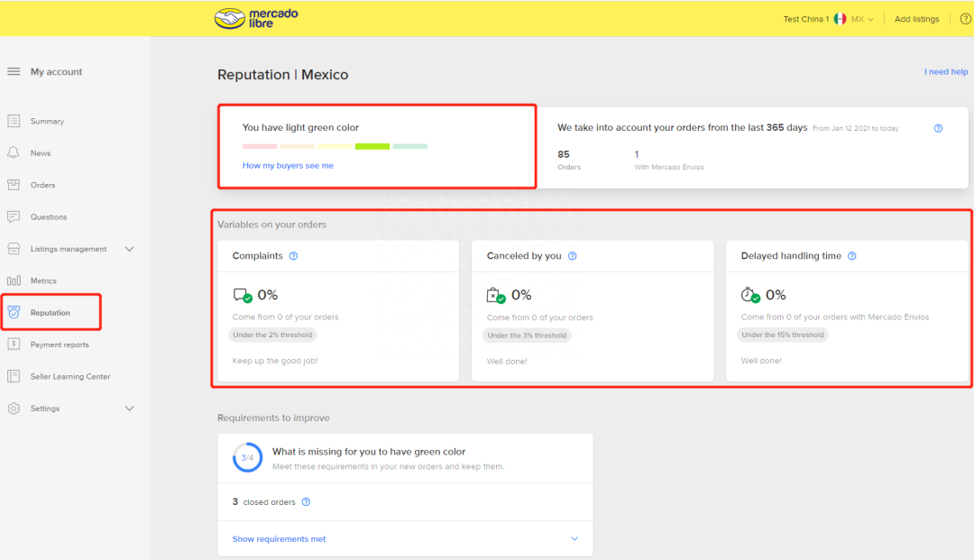
Task: Click the Canceled by you help icon
Action: (x=572, y=256)
